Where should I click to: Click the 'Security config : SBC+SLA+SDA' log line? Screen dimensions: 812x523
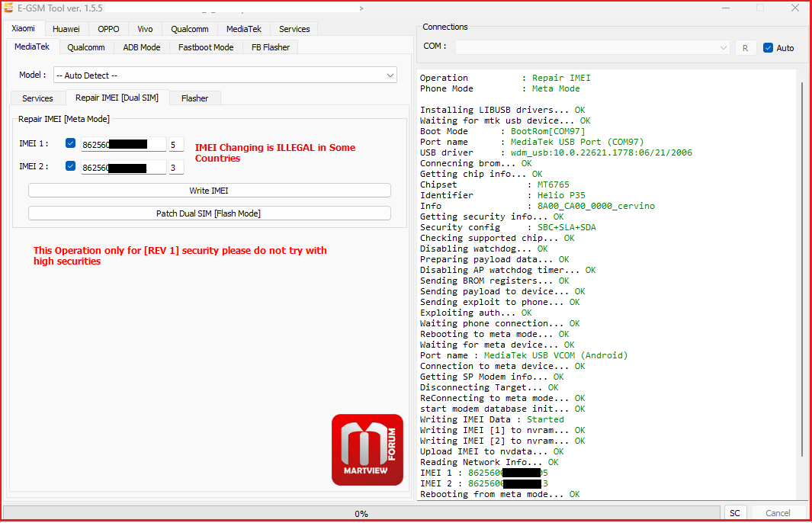click(508, 227)
